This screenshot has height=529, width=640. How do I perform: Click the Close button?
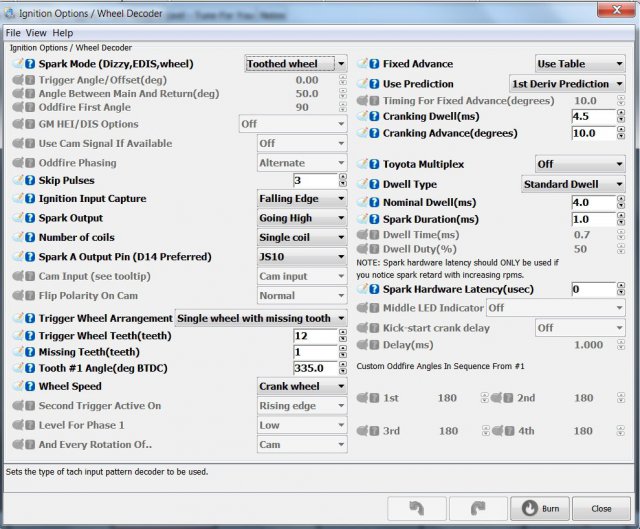pos(600,507)
